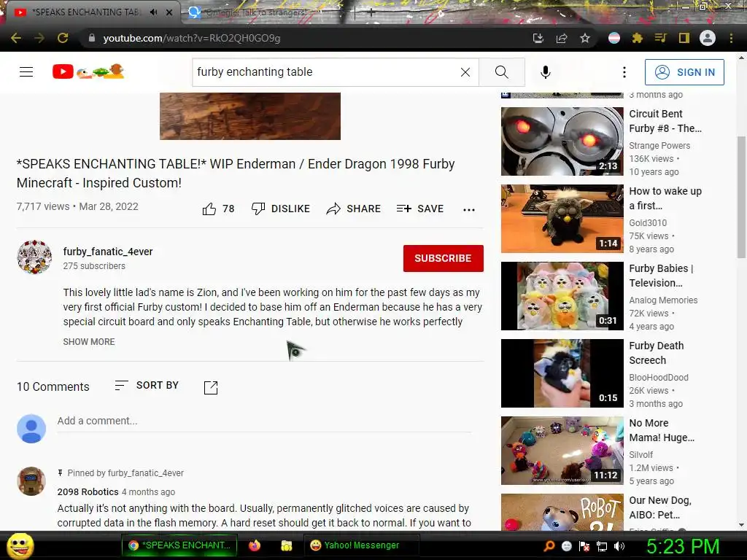
Task: Open the media control toolbar icon
Action: point(660,38)
